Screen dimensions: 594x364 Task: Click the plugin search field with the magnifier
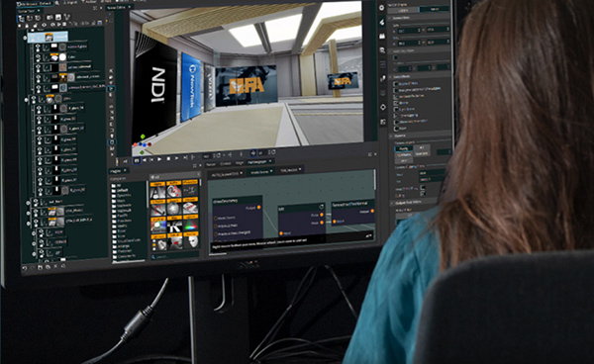pyautogui.click(x=174, y=256)
